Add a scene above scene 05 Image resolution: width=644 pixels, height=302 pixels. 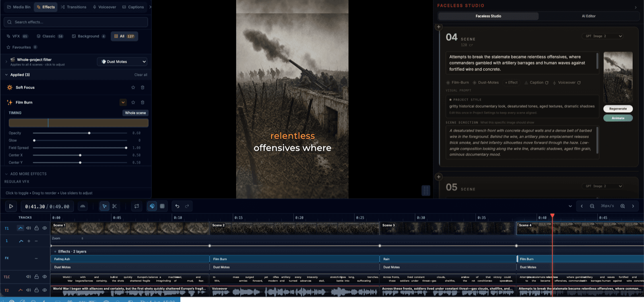pos(439,177)
